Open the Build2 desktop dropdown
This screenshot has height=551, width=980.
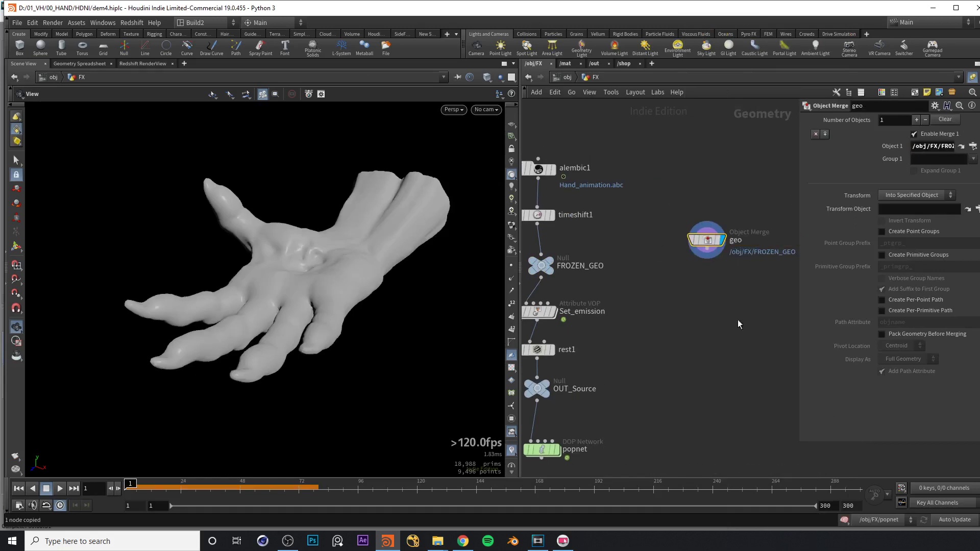(206, 22)
